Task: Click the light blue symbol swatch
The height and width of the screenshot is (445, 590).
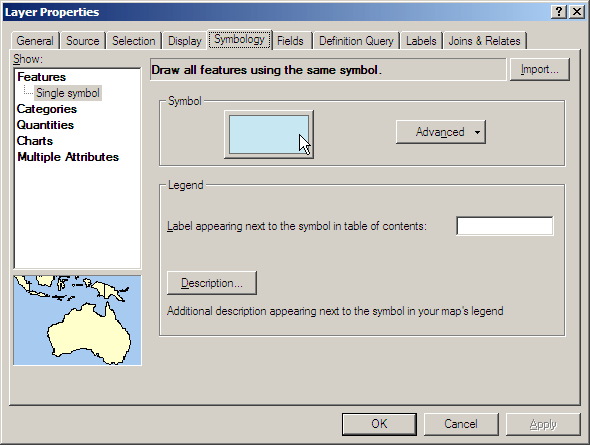Action: 269,134
